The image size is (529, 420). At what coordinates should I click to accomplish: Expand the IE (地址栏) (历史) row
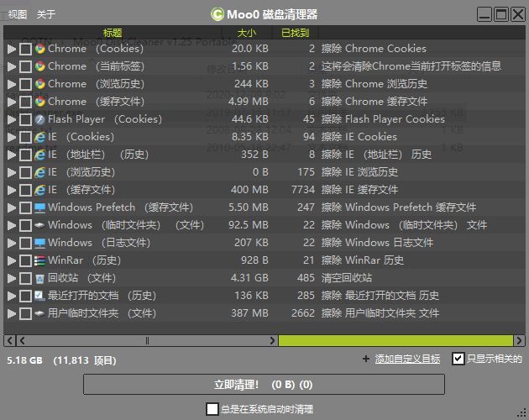point(12,155)
